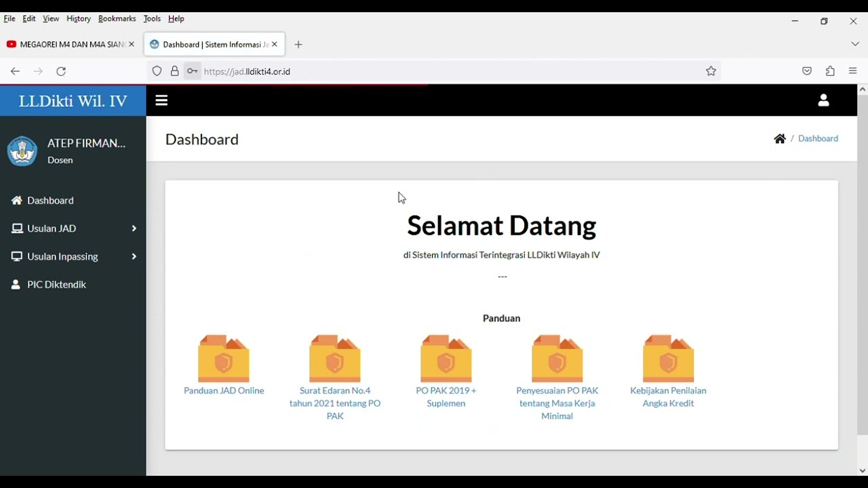Image resolution: width=868 pixels, height=488 pixels.
Task: Click the scrollbar up arrow
Action: coord(863,89)
